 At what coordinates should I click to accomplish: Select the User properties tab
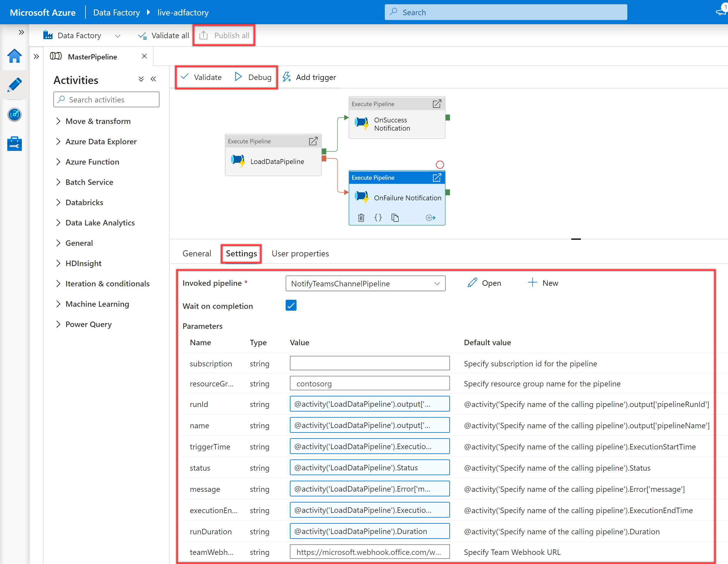coord(299,253)
